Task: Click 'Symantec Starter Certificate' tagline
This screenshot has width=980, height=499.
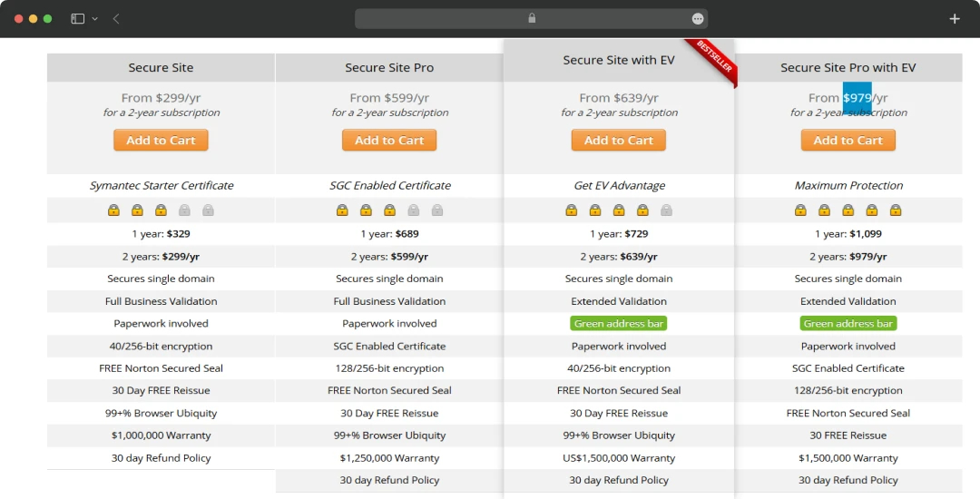Action: 162,185
